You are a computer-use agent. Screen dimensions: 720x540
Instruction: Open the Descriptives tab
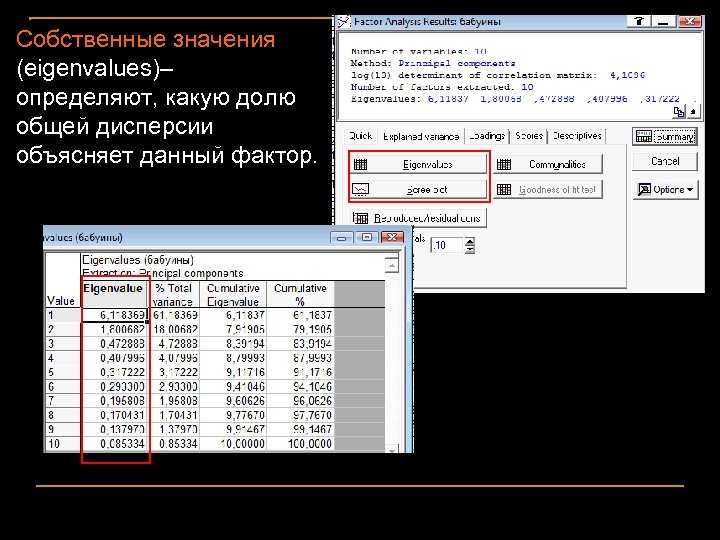pos(577,136)
